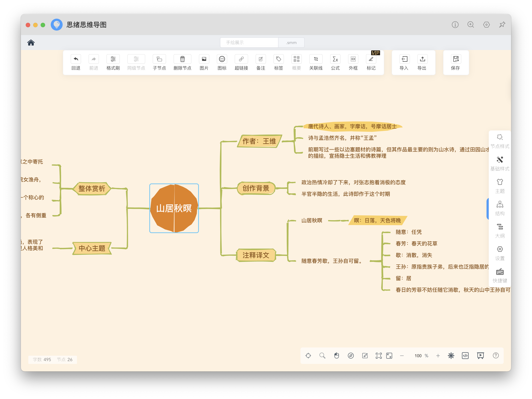
Task: Insert an image with 图片
Action: tap(204, 63)
